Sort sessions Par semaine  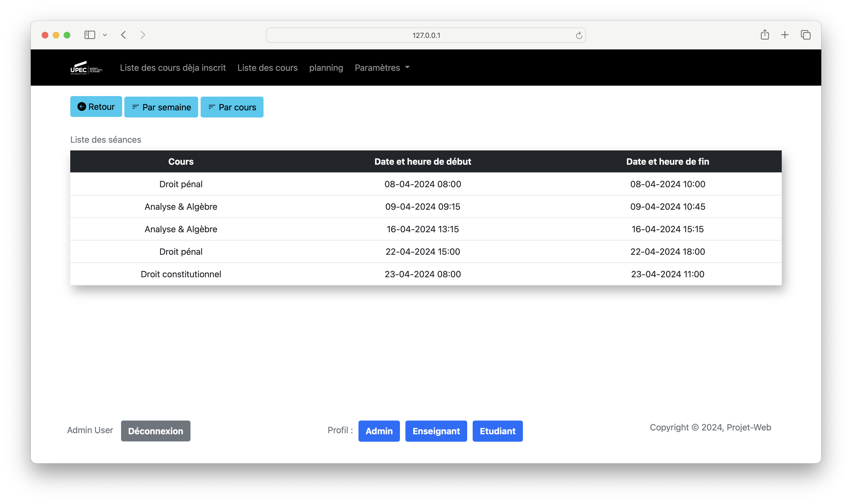[x=161, y=107]
